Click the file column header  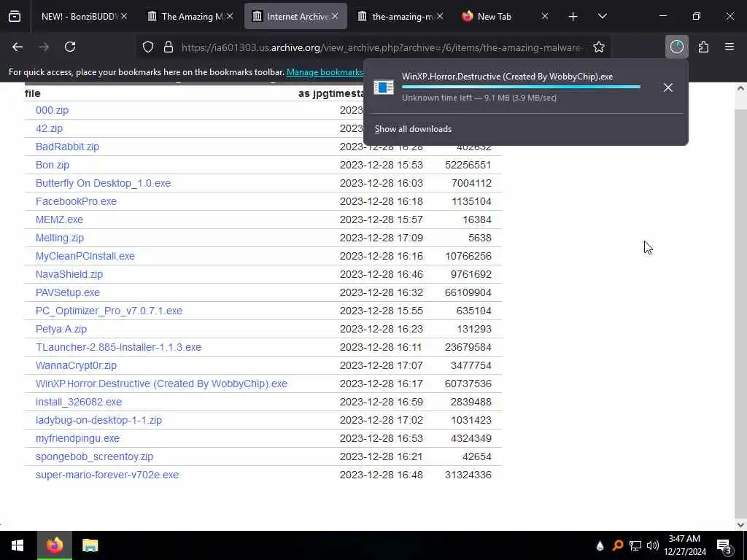pyautogui.click(x=32, y=94)
